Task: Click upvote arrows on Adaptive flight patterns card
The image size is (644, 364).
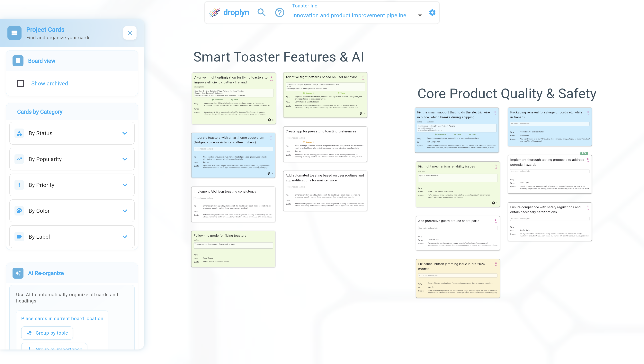Action: click(363, 77)
